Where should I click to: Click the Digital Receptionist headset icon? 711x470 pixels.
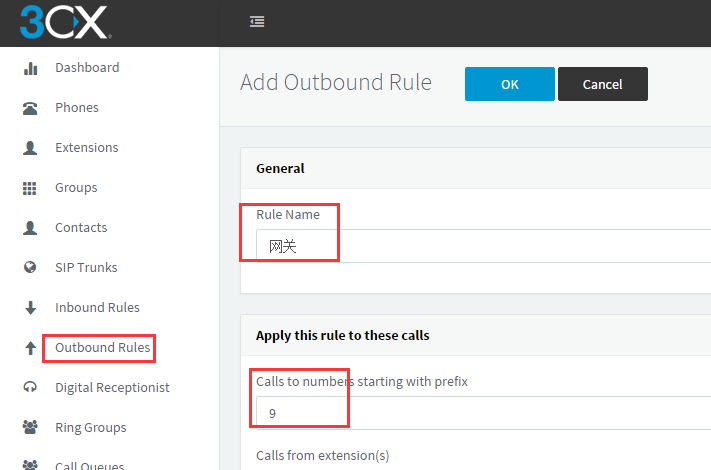30,388
